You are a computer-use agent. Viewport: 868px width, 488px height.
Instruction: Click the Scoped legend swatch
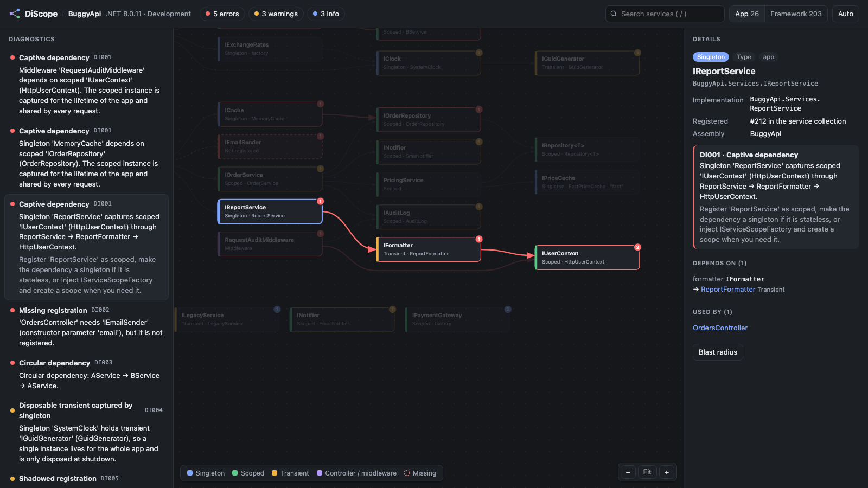click(235, 473)
